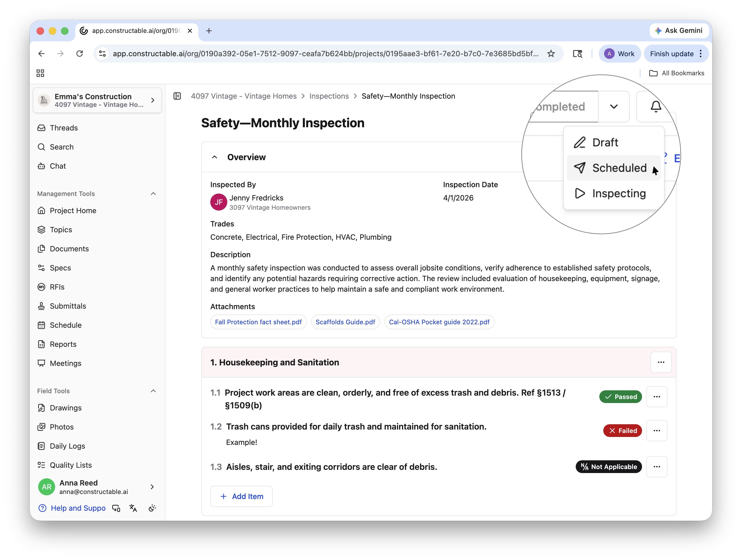This screenshot has height=560, width=742.
Task: Open options menu for item 1.1
Action: [x=657, y=397]
